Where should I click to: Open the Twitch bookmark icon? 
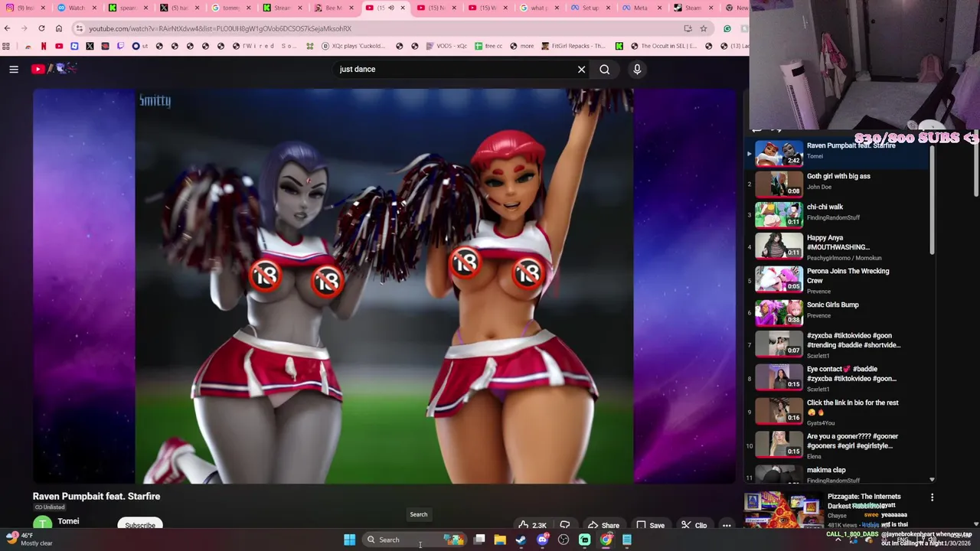[120, 46]
